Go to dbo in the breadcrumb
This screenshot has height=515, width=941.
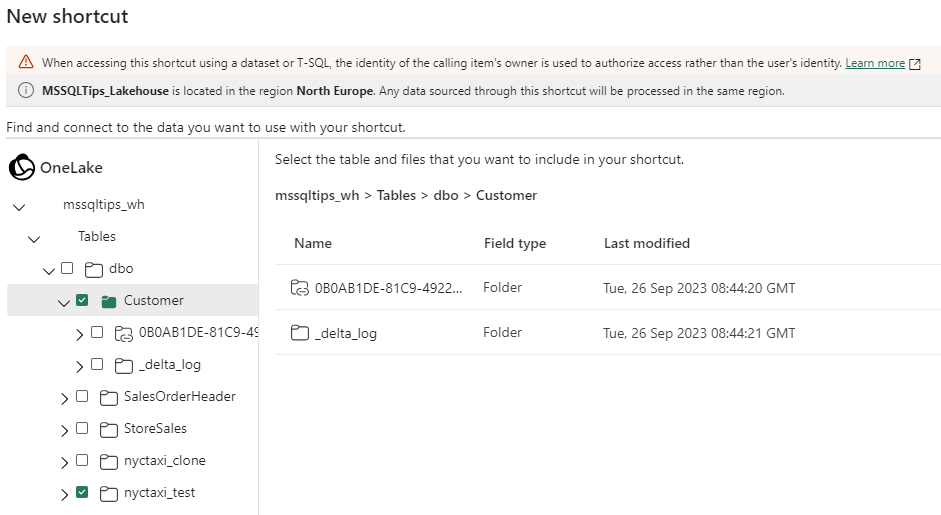click(x=446, y=195)
